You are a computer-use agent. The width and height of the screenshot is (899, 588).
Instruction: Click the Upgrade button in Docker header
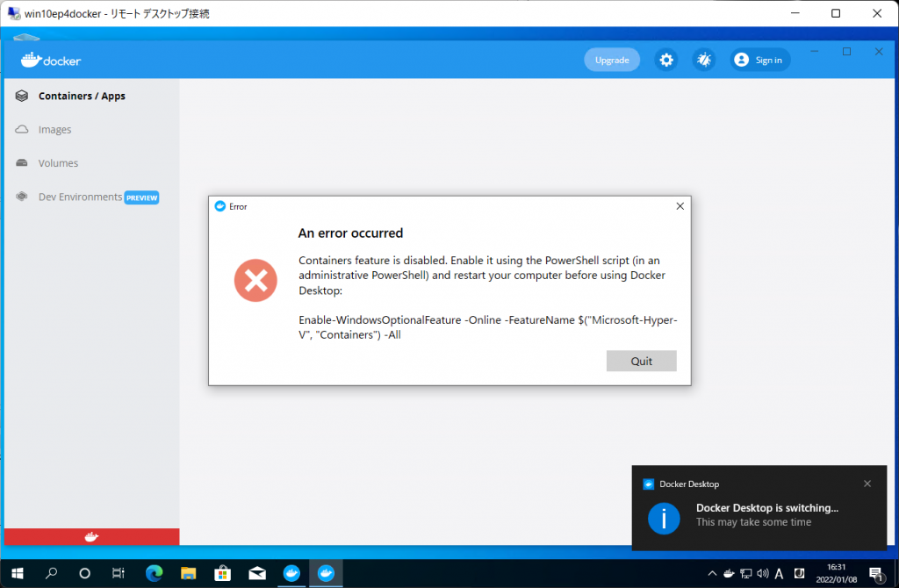click(x=612, y=61)
